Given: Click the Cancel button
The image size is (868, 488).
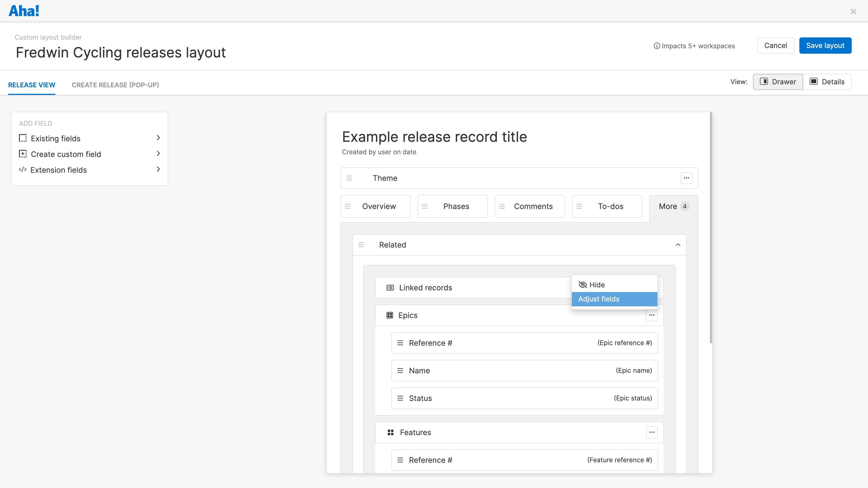Looking at the screenshot, I should tap(775, 46).
